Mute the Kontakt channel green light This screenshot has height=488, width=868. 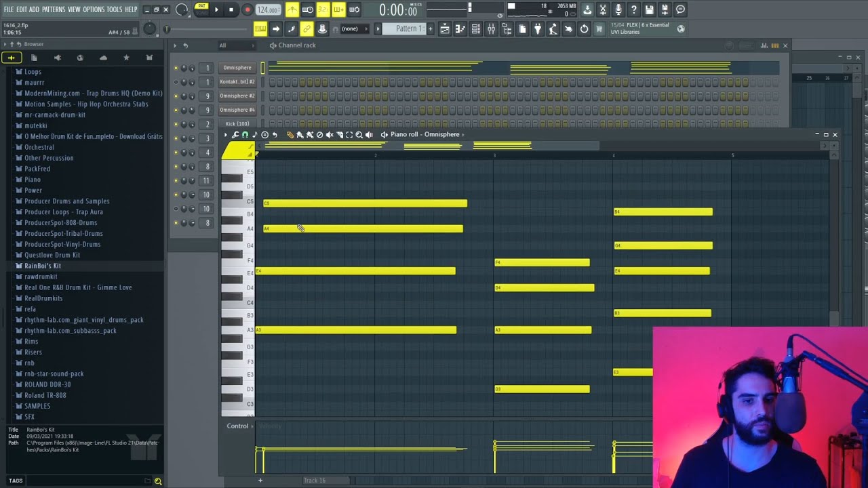point(176,82)
